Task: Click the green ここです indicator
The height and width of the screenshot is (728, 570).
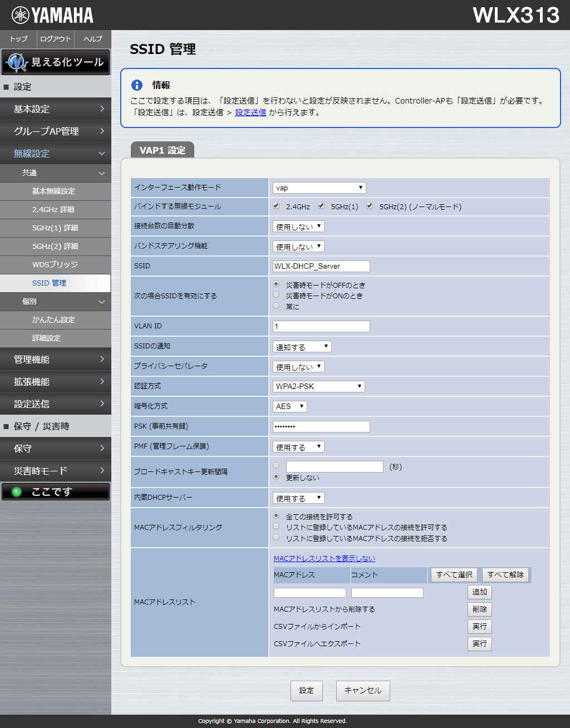Action: 56,491
